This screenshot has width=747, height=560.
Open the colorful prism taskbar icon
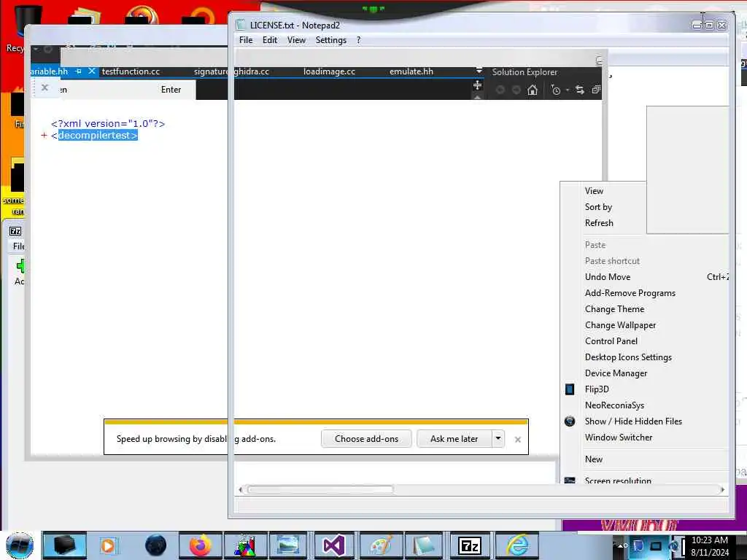(245, 545)
